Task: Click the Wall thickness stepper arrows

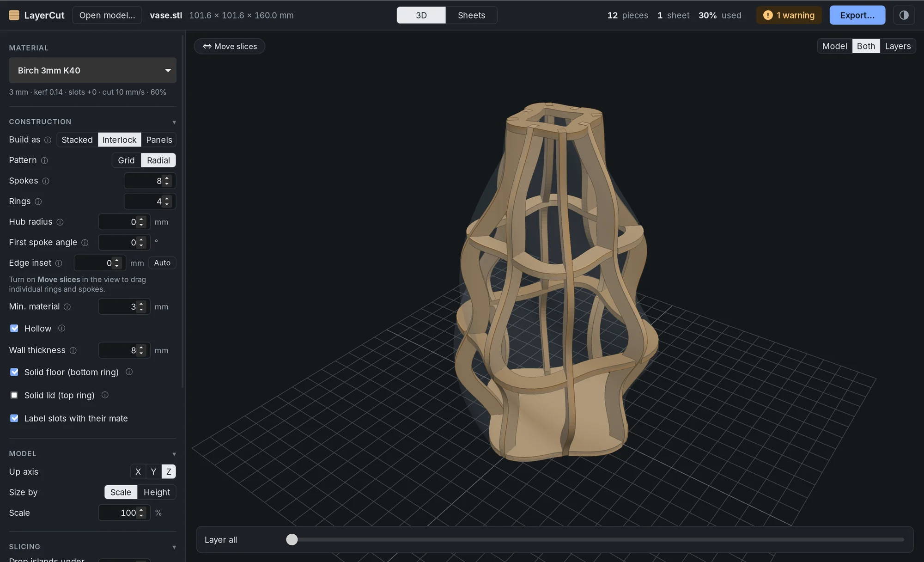Action: (141, 351)
